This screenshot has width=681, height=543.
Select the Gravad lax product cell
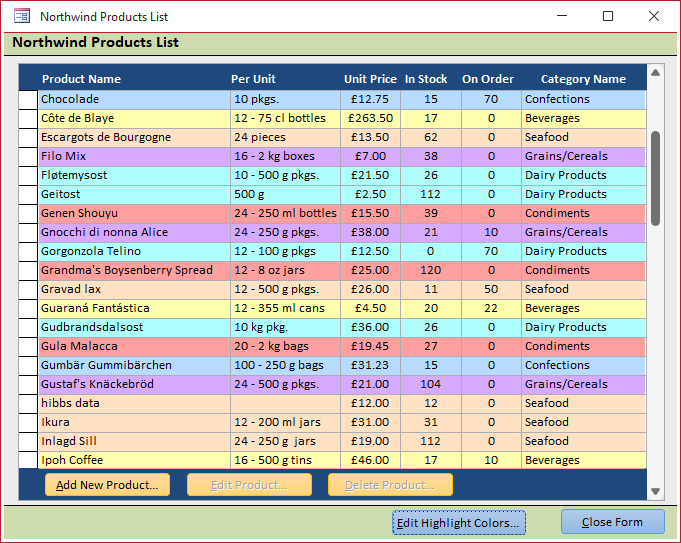tap(134, 290)
